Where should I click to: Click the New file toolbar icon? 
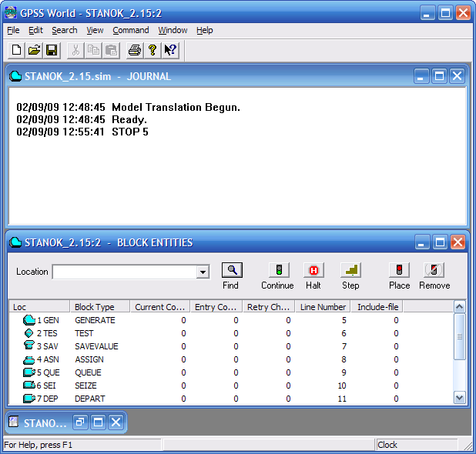(x=16, y=50)
